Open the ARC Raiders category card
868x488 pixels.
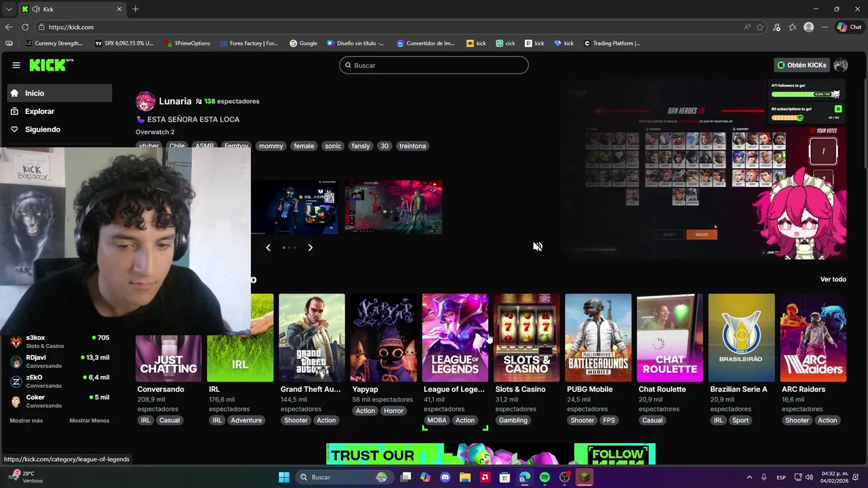813,338
